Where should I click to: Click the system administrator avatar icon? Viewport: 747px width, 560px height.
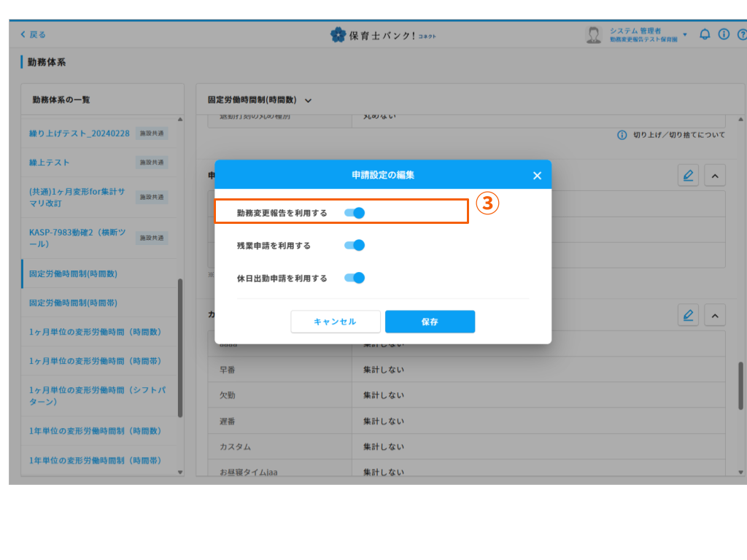(x=594, y=34)
